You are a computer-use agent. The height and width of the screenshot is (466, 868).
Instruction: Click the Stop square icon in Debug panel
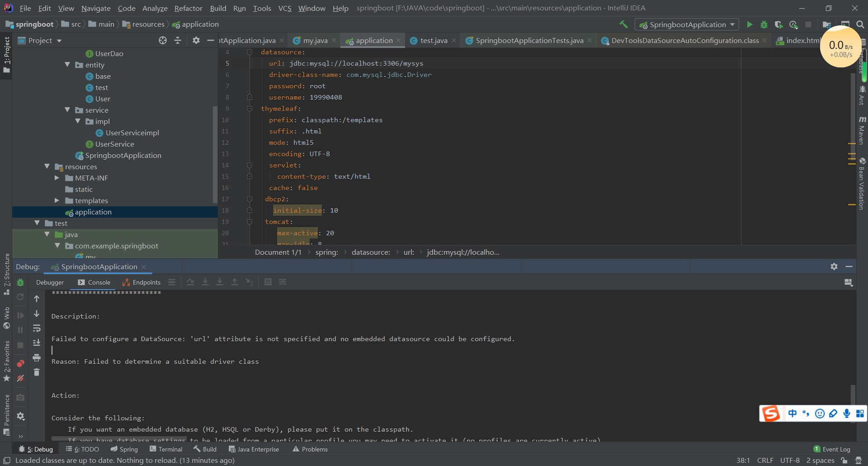[x=20, y=345]
